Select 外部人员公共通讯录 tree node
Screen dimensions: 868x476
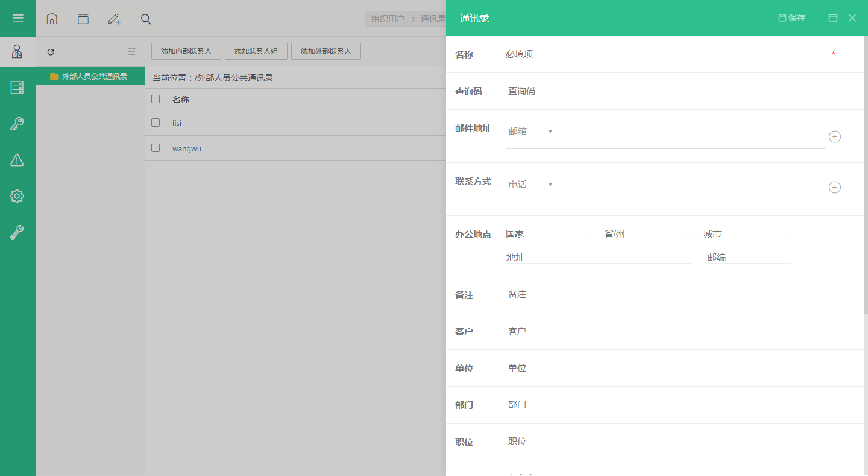(x=90, y=77)
